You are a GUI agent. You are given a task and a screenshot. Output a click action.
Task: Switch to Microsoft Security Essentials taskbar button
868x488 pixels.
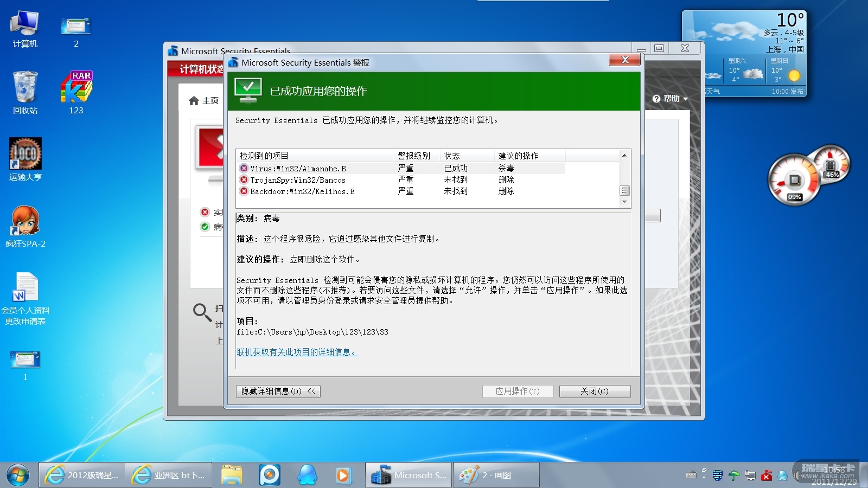(409, 475)
